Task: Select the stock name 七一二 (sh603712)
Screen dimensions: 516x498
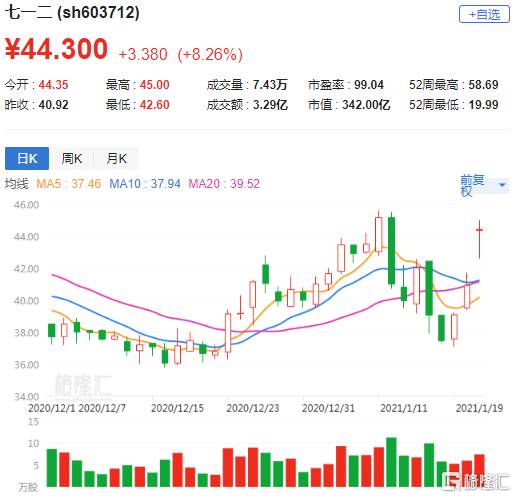Action: point(72,13)
